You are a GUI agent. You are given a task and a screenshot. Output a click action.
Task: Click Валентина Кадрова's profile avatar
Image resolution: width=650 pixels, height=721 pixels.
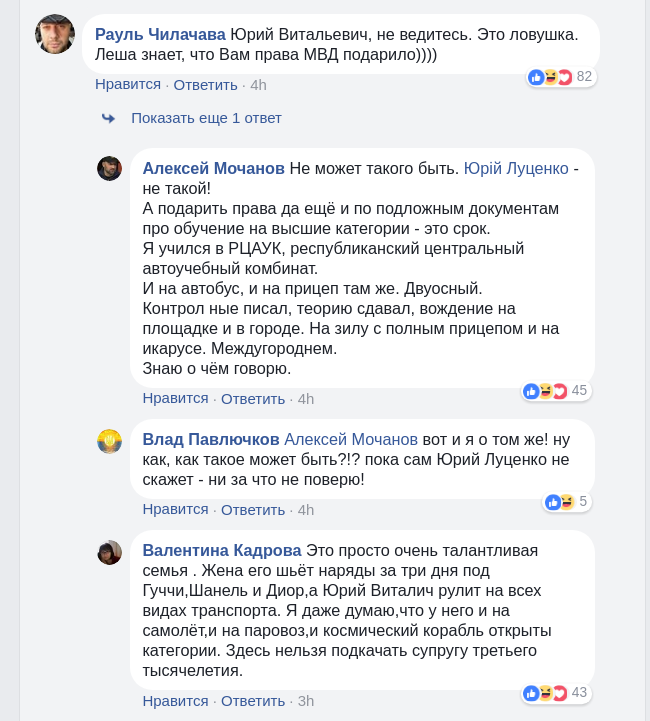click(x=109, y=552)
